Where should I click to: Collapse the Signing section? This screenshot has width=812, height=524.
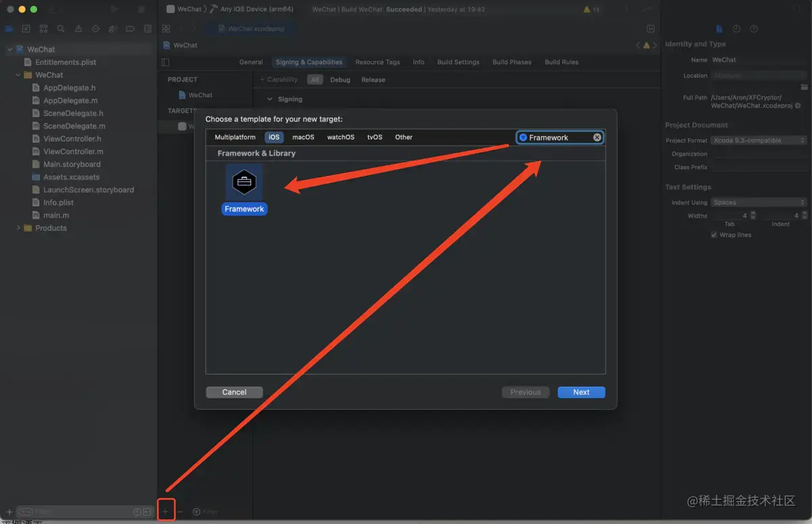point(270,99)
